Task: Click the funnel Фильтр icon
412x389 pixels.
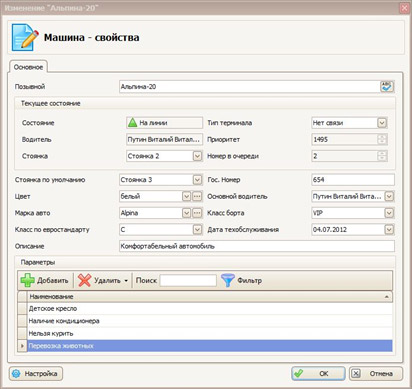Action: pyautogui.click(x=228, y=280)
